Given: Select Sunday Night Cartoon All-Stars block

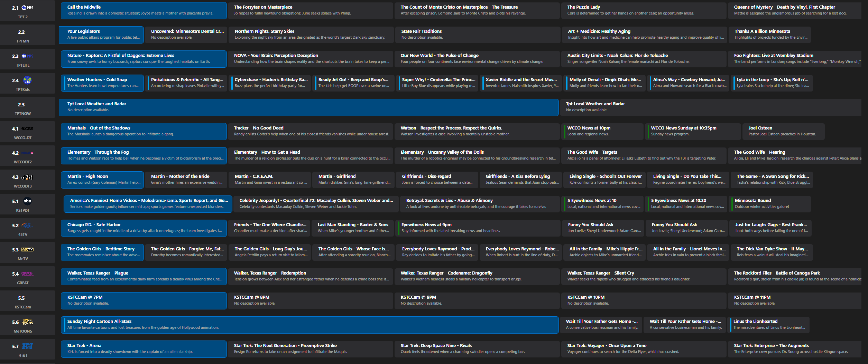Looking at the screenshot, I should [310, 325].
